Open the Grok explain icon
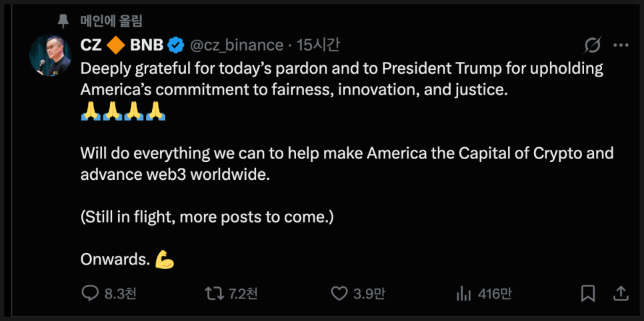This screenshot has width=644, height=321. [591, 45]
